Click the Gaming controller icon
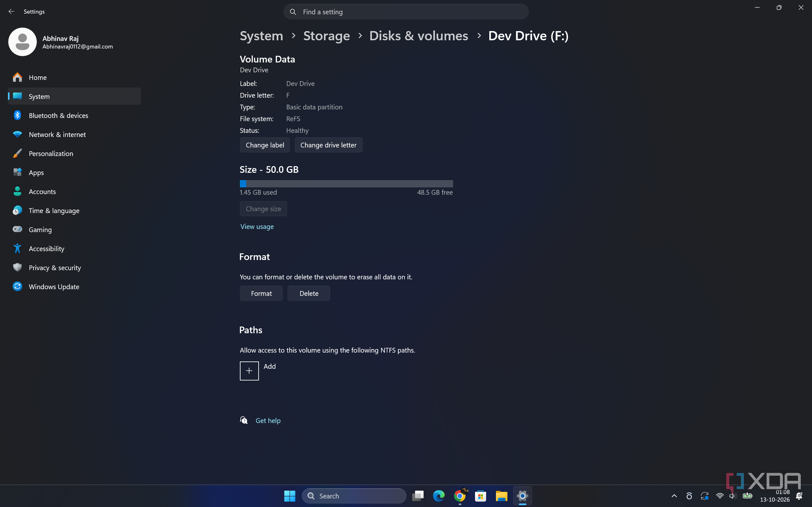 click(17, 229)
